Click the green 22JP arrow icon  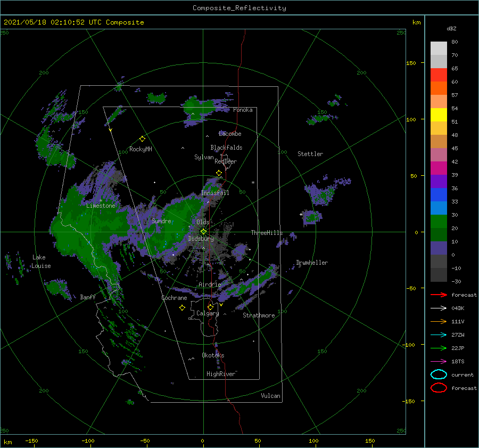[x=439, y=348]
